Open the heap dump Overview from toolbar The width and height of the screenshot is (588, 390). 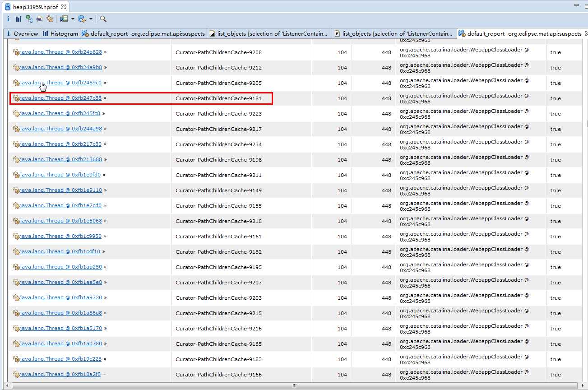point(8,19)
